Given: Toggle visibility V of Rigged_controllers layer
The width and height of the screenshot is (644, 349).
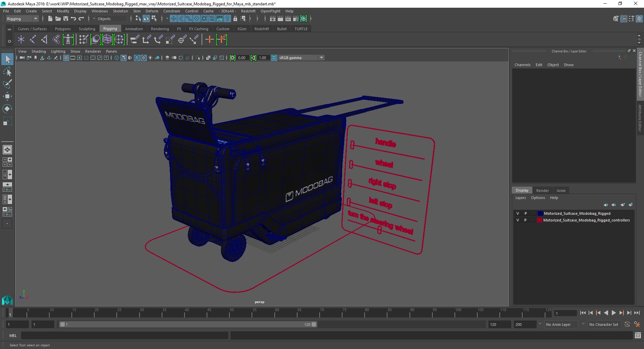Looking at the screenshot, I should click(x=518, y=220).
